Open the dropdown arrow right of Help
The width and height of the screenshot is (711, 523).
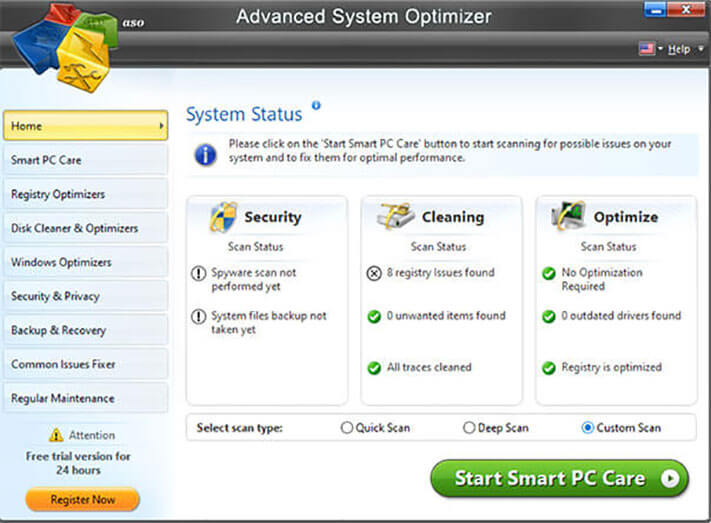click(x=701, y=48)
